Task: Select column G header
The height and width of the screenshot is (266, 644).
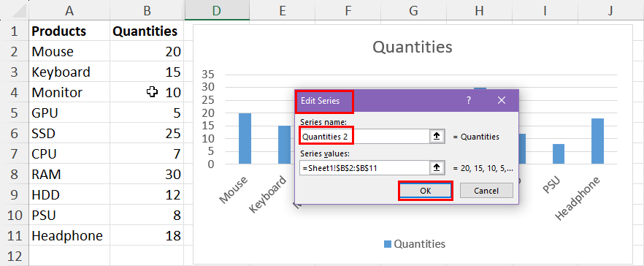Action: point(413,11)
